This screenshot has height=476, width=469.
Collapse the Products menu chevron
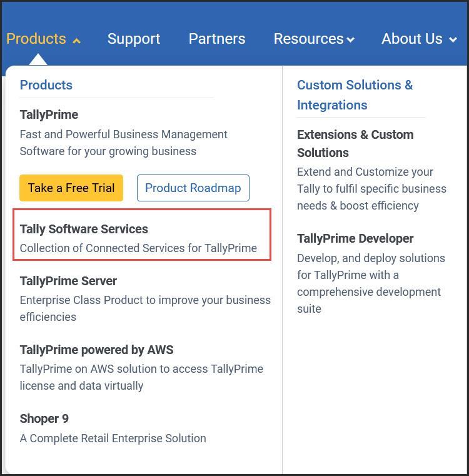[x=76, y=41]
